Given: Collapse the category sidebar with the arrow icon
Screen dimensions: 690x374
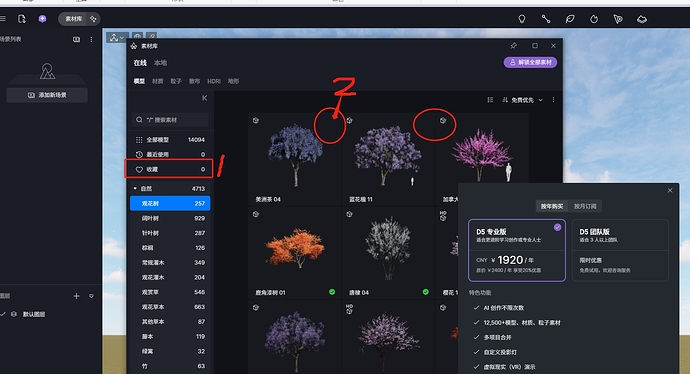Looking at the screenshot, I should click(x=205, y=98).
